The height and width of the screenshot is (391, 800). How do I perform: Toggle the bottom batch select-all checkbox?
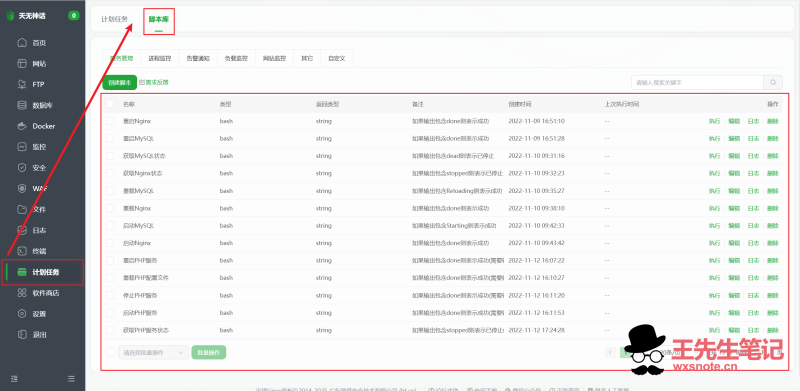pyautogui.click(x=110, y=352)
